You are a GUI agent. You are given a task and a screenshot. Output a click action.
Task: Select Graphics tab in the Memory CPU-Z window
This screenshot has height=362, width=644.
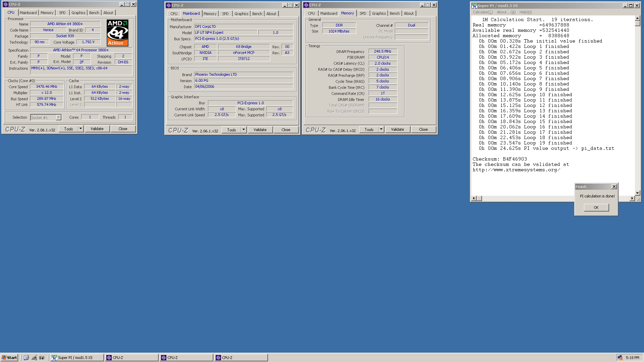pyautogui.click(x=379, y=13)
